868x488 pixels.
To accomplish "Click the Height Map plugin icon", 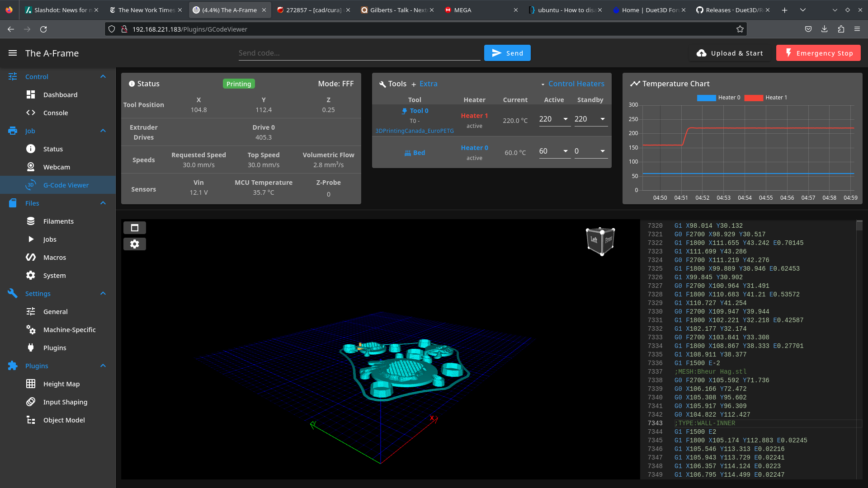I will (x=30, y=383).
